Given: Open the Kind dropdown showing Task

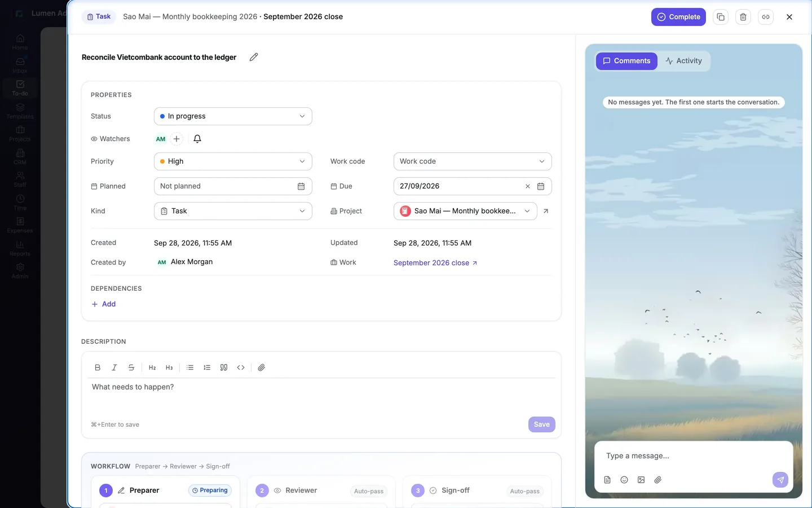Looking at the screenshot, I should pos(233,211).
